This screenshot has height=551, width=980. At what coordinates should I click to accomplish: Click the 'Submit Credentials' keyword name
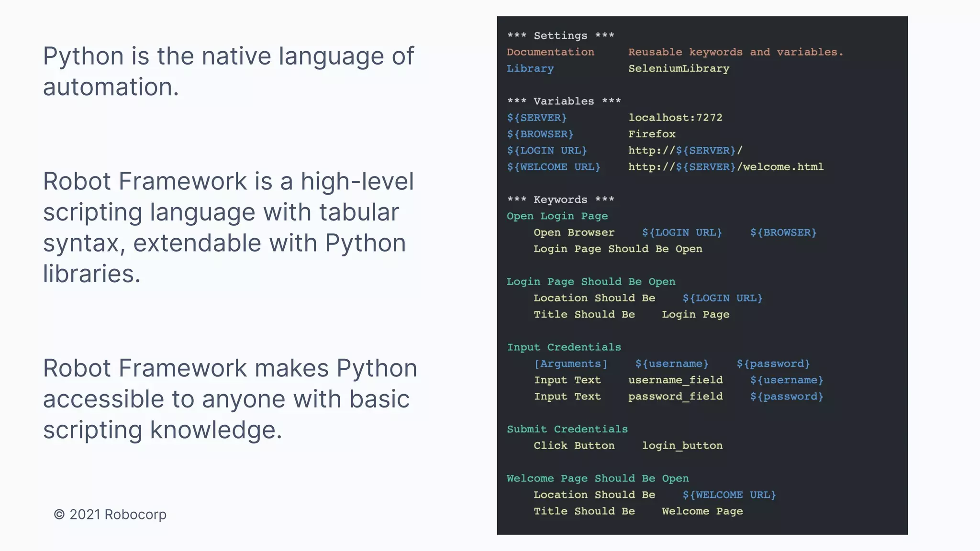567,429
